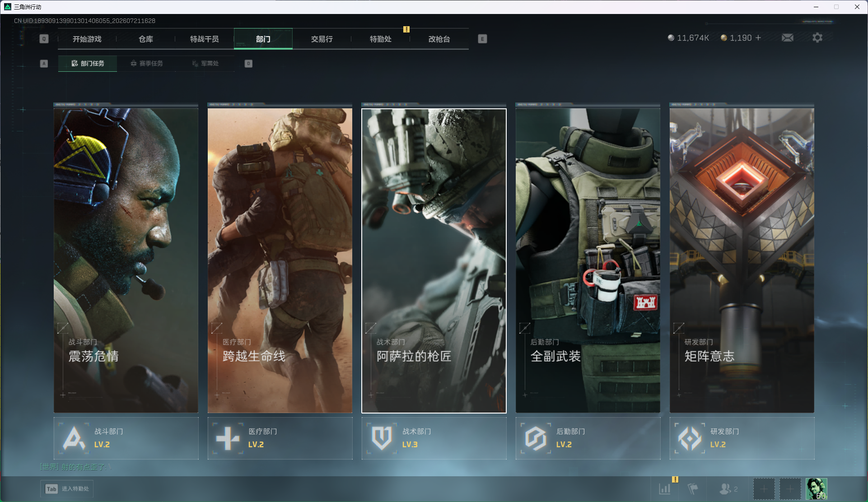Open the 矩阵意志 research mission card
Image resolution: width=868 pixels, height=502 pixels.
[x=742, y=260]
